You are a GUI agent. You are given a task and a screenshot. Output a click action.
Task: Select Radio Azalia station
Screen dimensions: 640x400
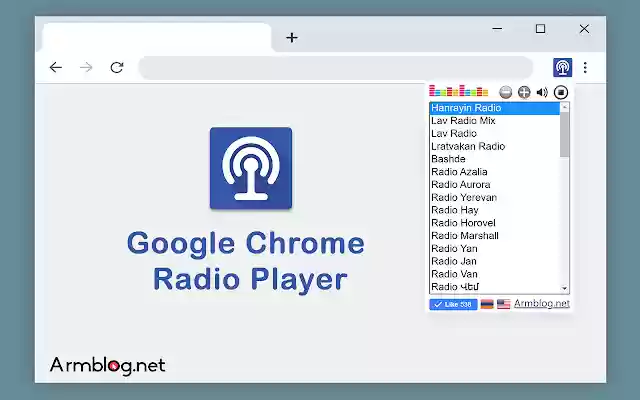[x=495, y=172]
